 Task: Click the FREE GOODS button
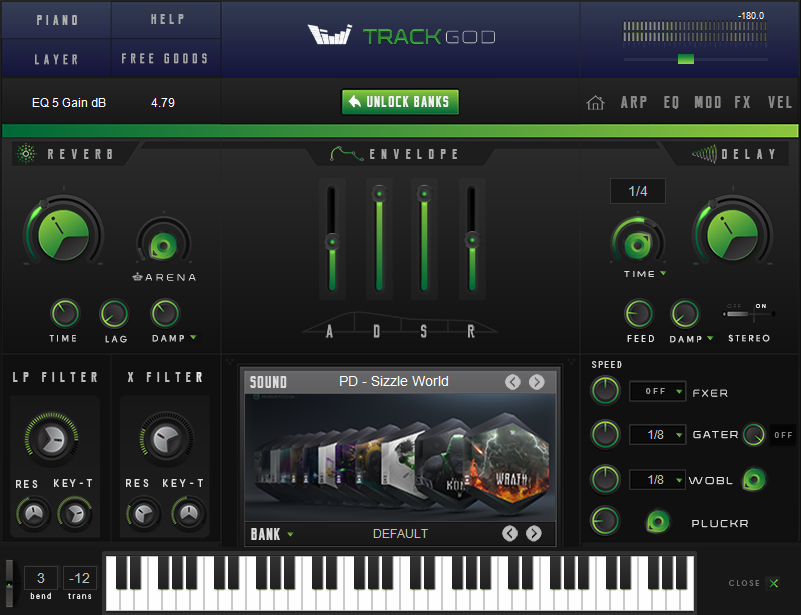166,58
